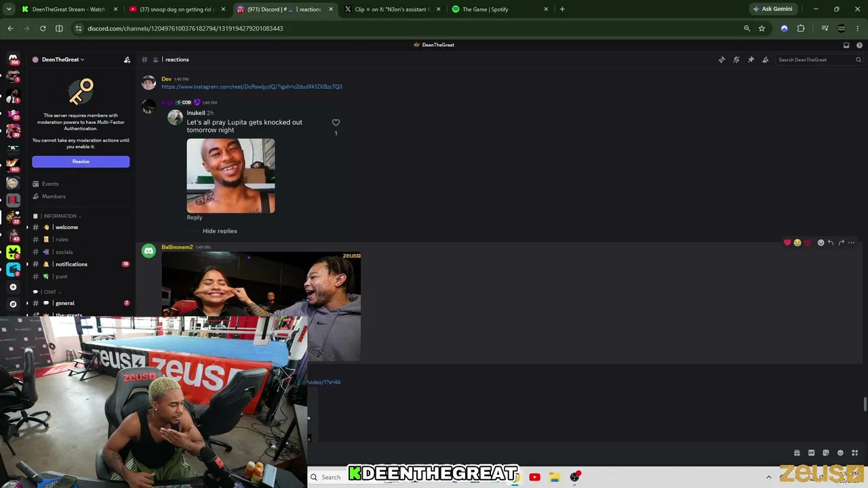This screenshot has height=488, width=868.
Task: Open a new browser tab
Action: pos(562,9)
